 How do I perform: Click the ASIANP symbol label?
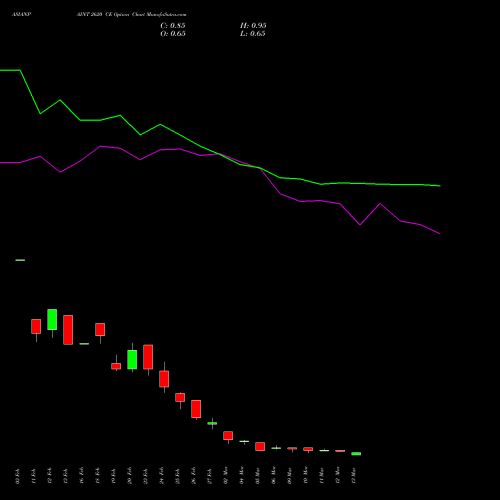point(21,14)
